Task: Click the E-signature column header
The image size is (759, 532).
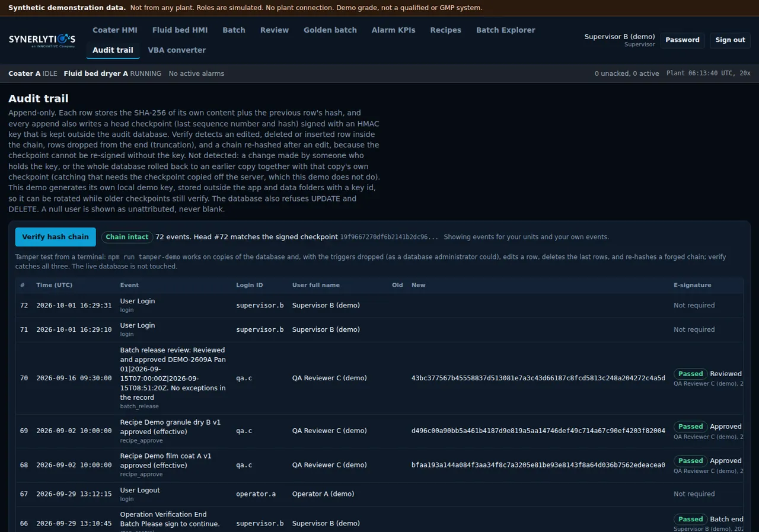Action: [692, 285]
